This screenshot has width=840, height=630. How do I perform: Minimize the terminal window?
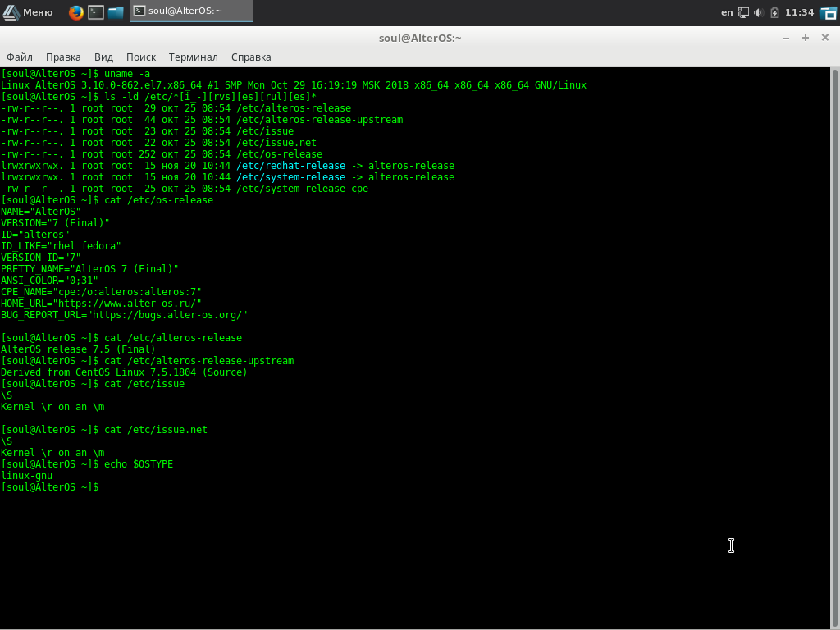coord(786,38)
